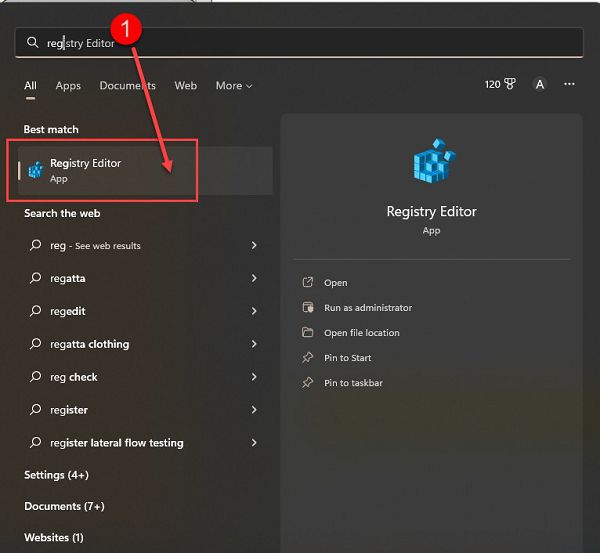Open the three-dot options menu
The image size is (600, 553).
click(x=569, y=84)
